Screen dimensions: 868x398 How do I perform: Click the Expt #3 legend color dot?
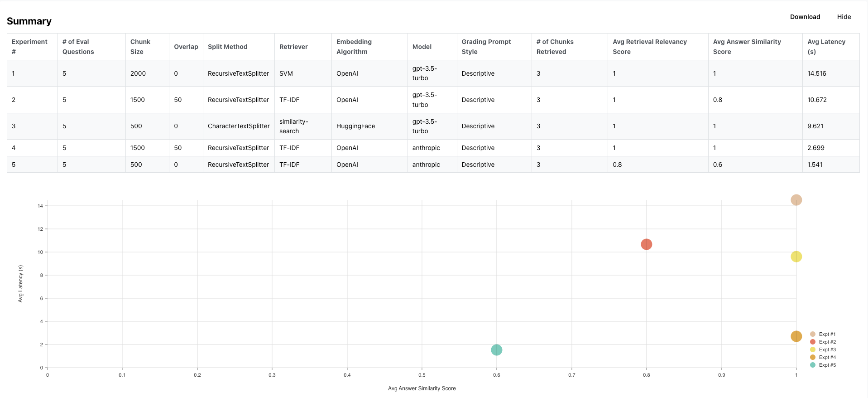[x=813, y=349]
